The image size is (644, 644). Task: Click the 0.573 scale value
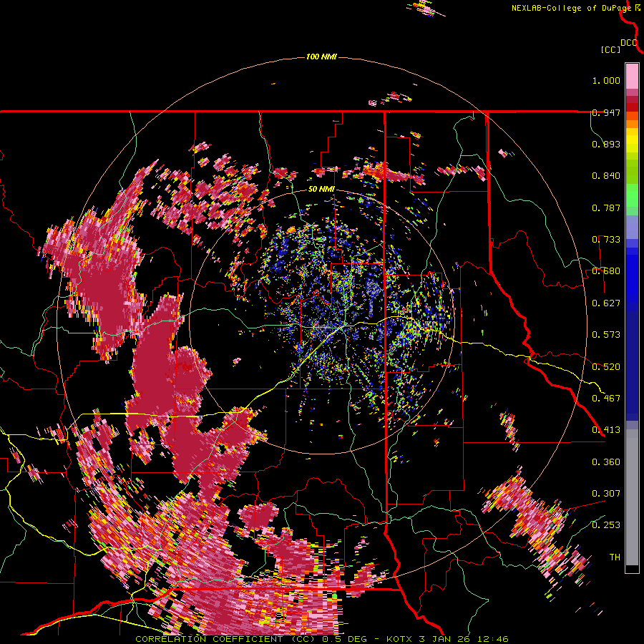click(x=606, y=335)
